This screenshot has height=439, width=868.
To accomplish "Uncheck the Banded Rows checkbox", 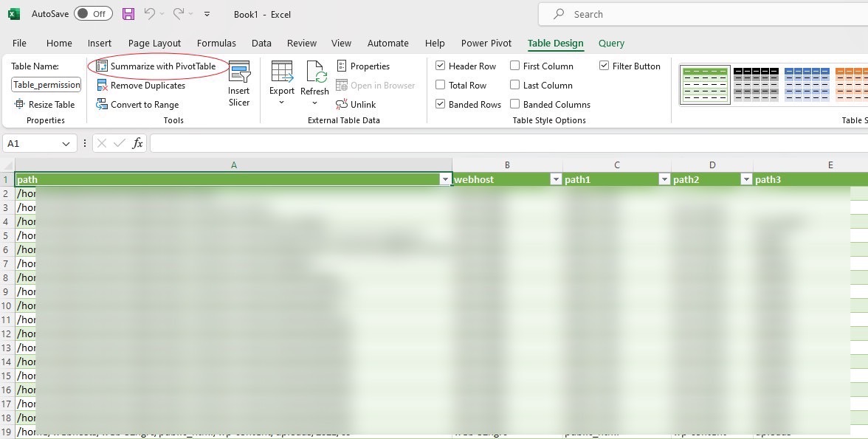I will pyautogui.click(x=441, y=105).
